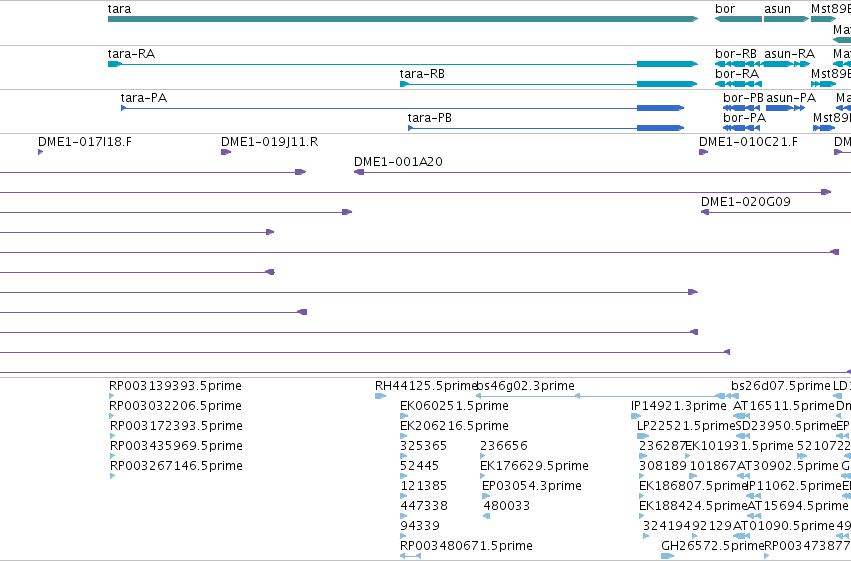
Task: Open EST AT30902.5prime
Action: [746, 476]
